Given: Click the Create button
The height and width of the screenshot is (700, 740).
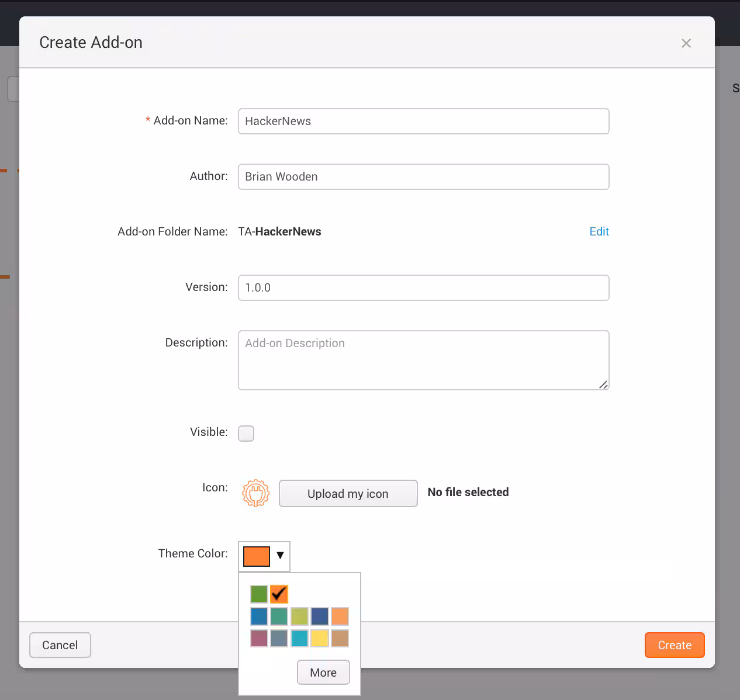Looking at the screenshot, I should point(674,645).
